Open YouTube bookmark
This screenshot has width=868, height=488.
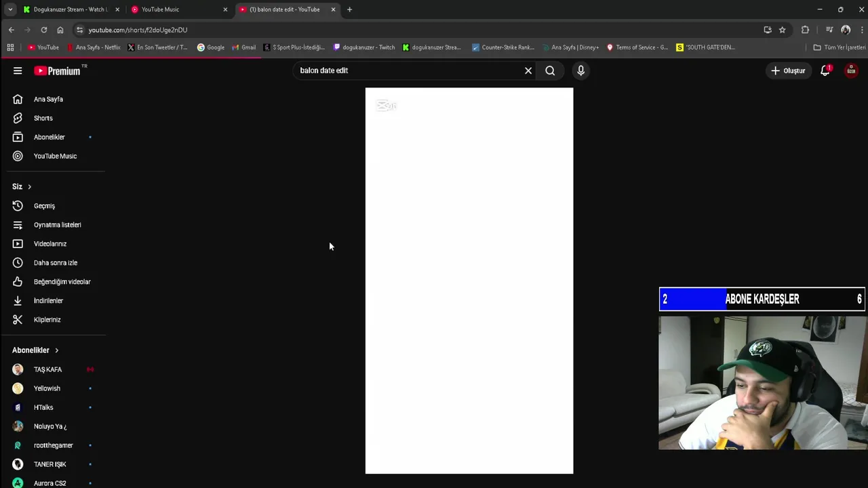43,47
